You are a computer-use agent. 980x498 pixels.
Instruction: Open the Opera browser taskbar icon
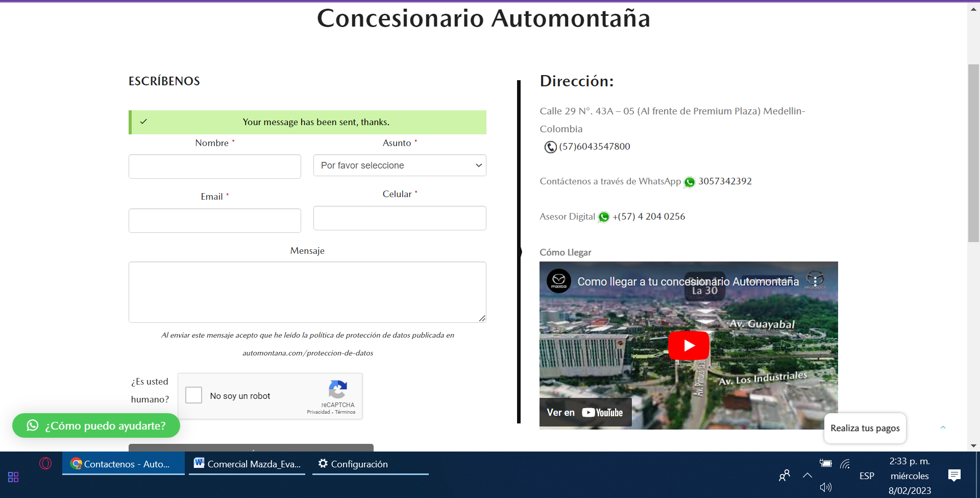[45, 463]
